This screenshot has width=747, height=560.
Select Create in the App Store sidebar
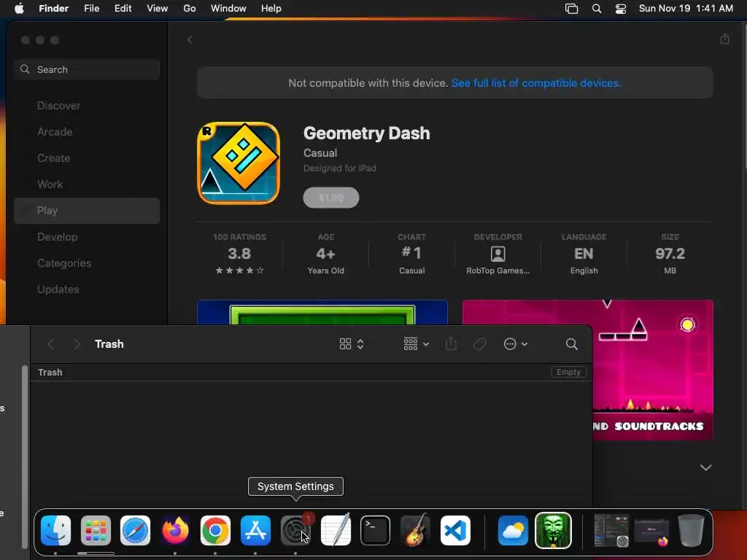coord(88,158)
